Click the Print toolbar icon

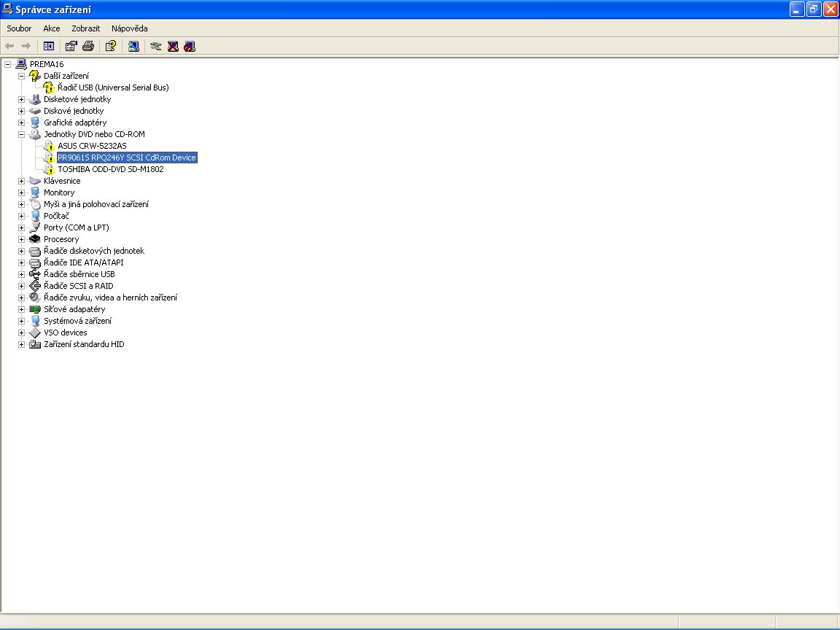click(88, 47)
